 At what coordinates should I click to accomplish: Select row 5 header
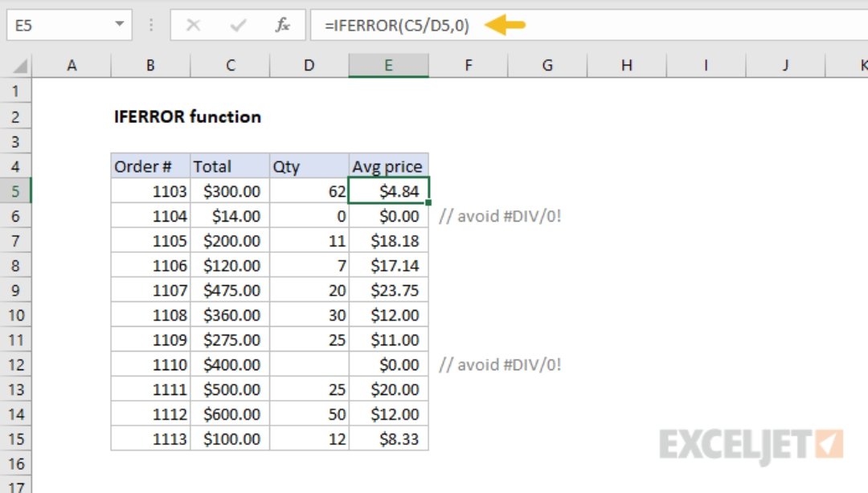(17, 191)
